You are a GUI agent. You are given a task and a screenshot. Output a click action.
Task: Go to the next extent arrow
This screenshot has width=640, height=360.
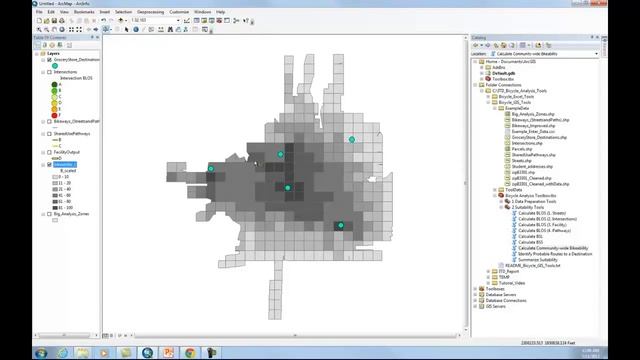pyautogui.click(x=96, y=29)
